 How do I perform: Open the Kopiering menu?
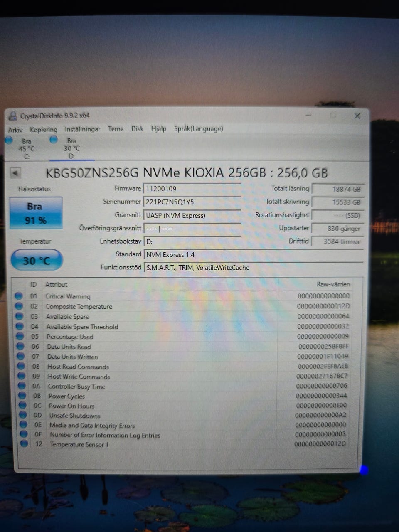click(44, 130)
